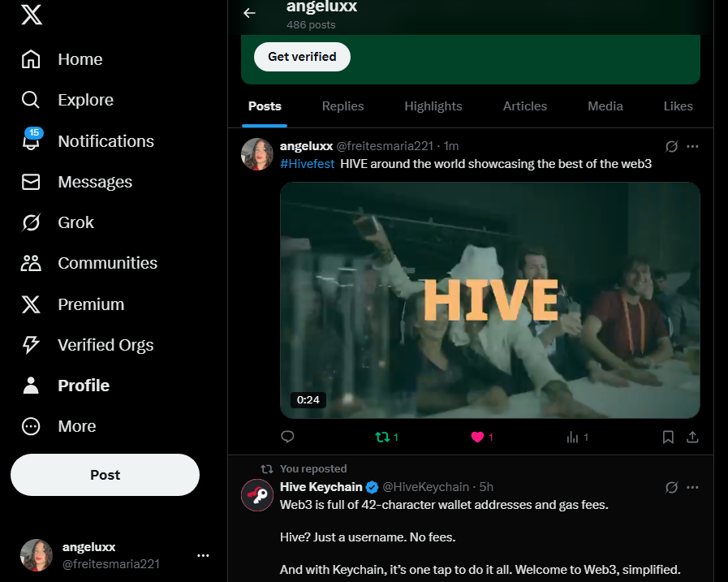Screen dimensions: 728x582
Task: Share the Hivefest post
Action: pos(692,437)
